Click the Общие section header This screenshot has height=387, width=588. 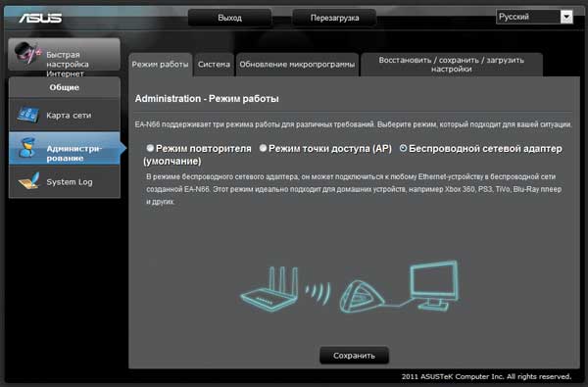65,87
